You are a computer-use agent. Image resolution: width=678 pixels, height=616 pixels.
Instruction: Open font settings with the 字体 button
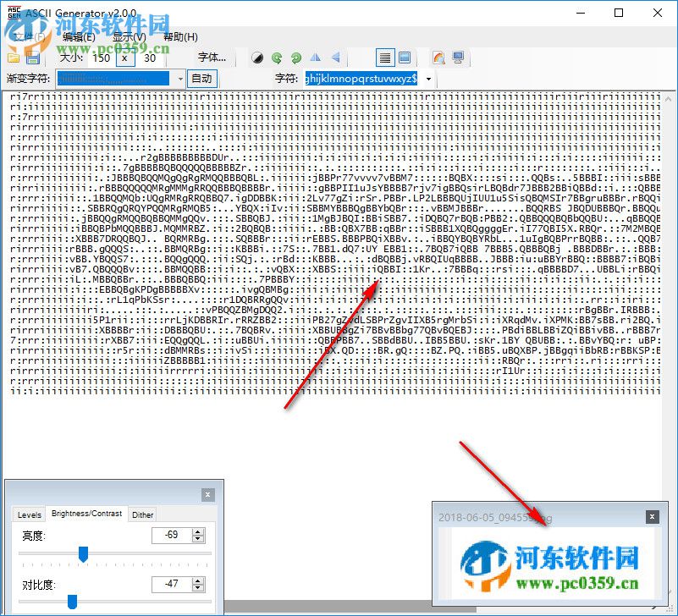[215, 58]
